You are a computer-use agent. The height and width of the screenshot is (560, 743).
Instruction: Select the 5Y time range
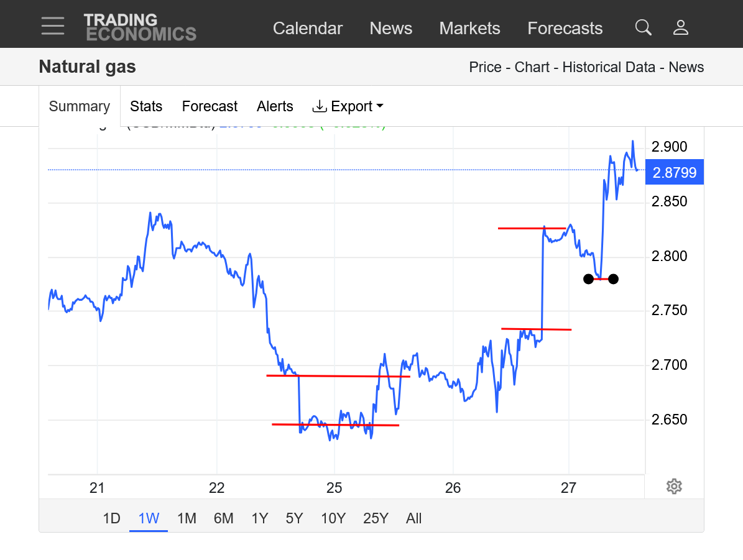pyautogui.click(x=295, y=518)
